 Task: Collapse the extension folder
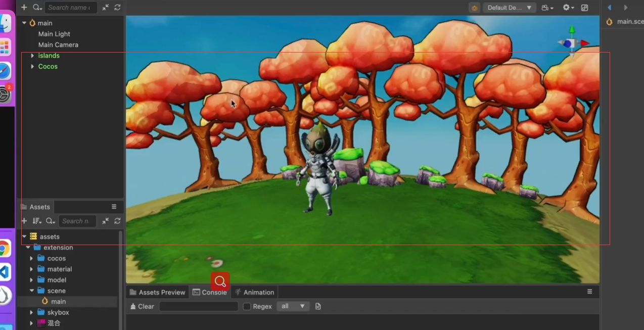click(28, 248)
